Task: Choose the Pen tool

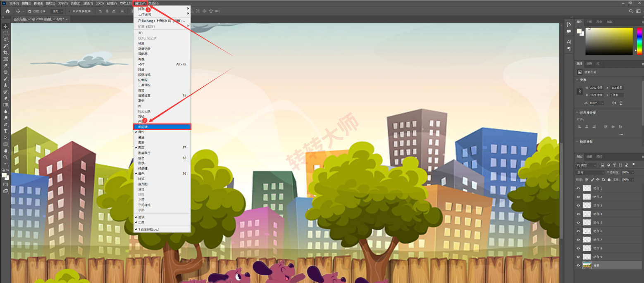Action: click(6, 124)
